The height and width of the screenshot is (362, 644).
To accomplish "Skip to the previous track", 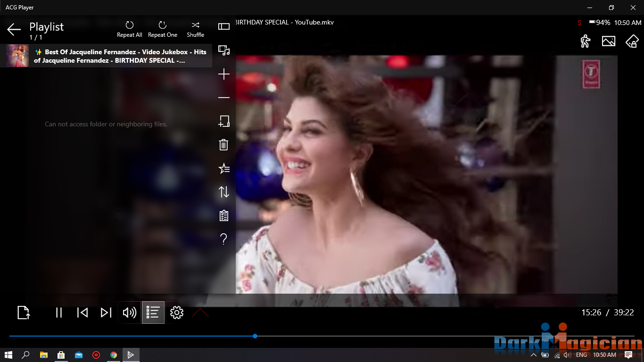I will [83, 313].
